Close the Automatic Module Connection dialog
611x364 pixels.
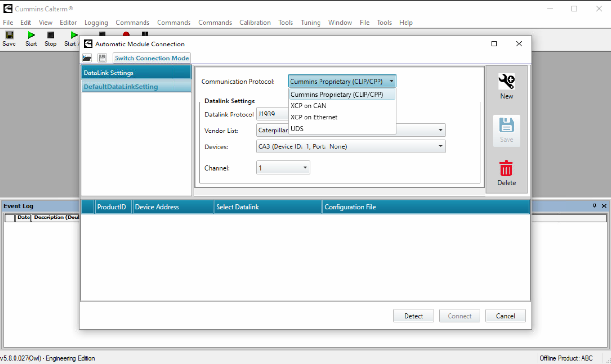point(519,44)
